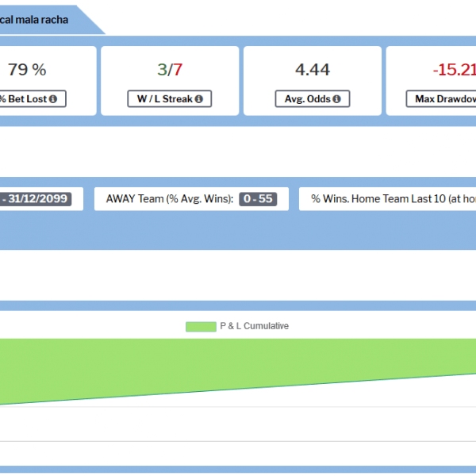
Task: Click the AWAY Team (% Avg. Wins) filter
Action: (191, 199)
